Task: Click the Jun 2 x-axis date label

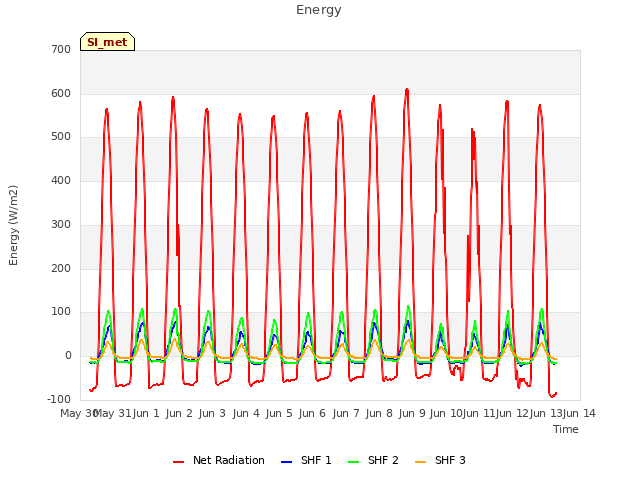Action: tap(179, 413)
